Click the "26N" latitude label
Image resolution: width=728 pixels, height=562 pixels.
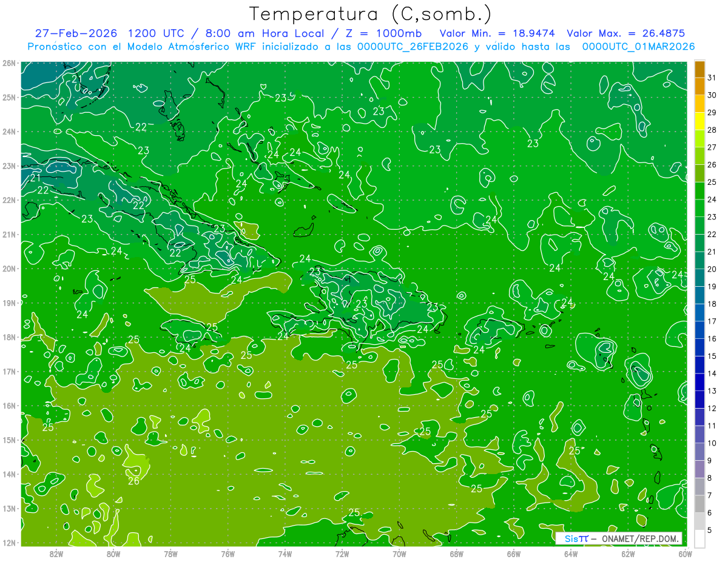[8, 63]
